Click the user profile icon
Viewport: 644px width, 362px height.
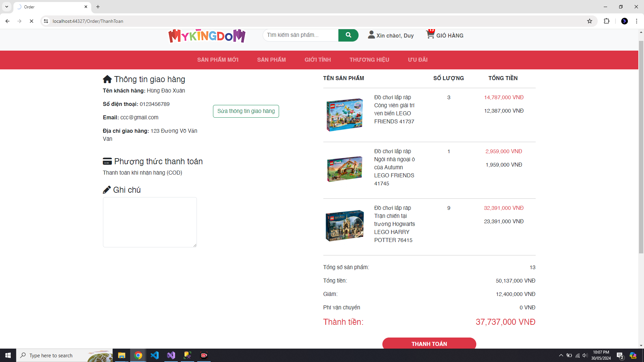(x=371, y=35)
